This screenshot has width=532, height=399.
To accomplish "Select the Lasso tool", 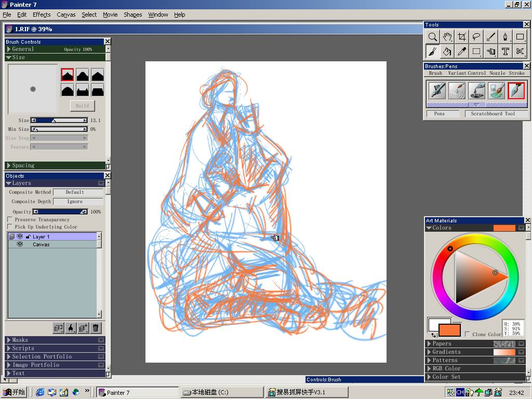I will [476, 37].
